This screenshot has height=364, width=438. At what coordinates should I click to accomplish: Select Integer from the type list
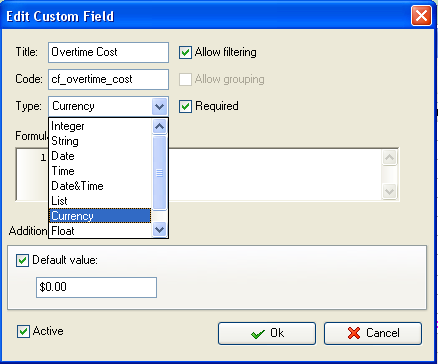click(100, 126)
